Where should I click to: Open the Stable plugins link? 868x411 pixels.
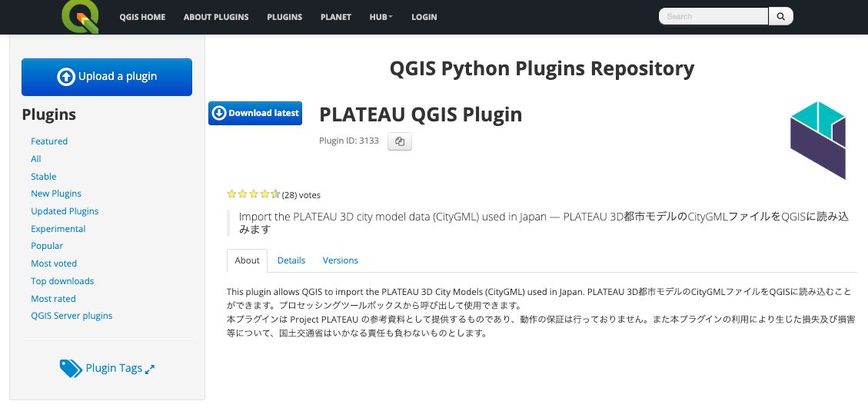(x=44, y=177)
